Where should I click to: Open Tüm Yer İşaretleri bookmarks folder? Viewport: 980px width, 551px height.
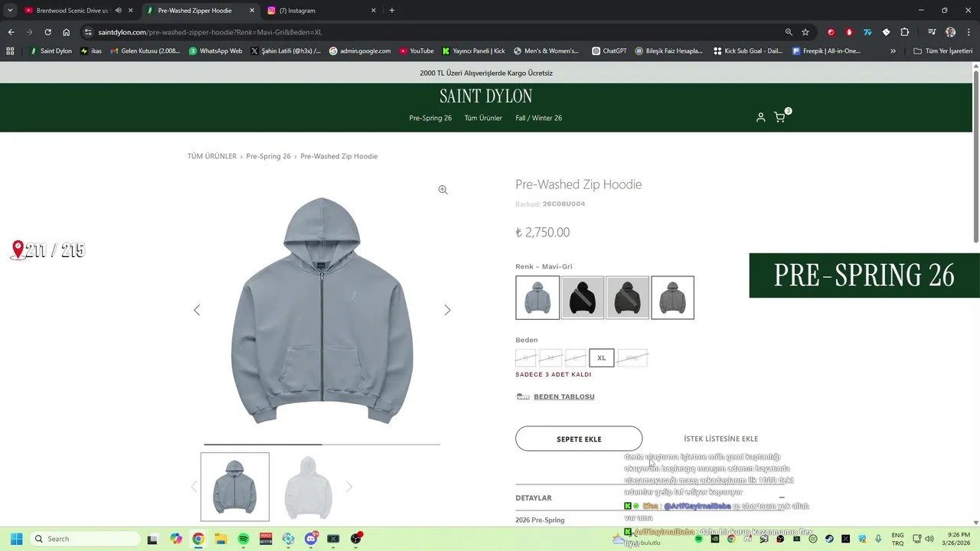(x=942, y=51)
